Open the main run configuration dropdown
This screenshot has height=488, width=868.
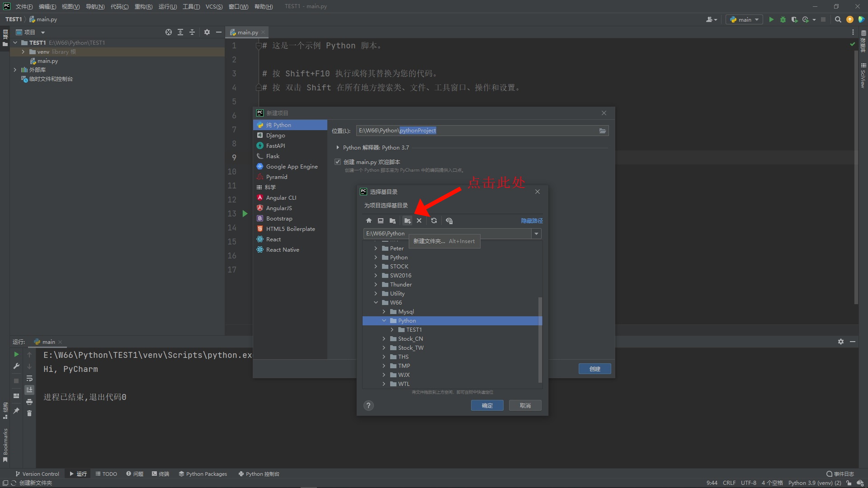[x=744, y=19]
